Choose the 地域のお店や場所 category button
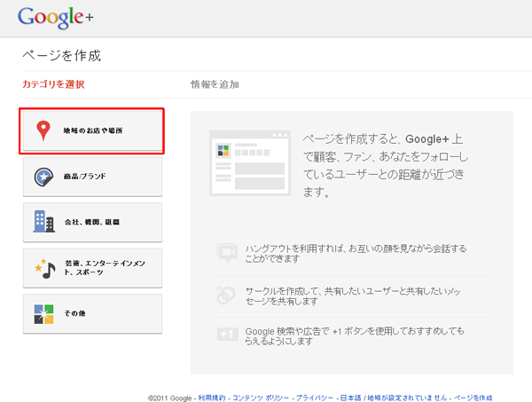The width and height of the screenshot is (532, 402). (92, 131)
